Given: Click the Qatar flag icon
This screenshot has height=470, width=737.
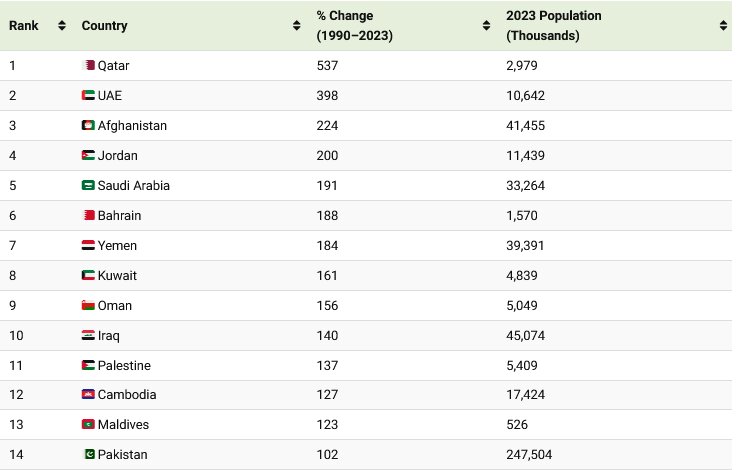Looking at the screenshot, I should pyautogui.click(x=88, y=66).
